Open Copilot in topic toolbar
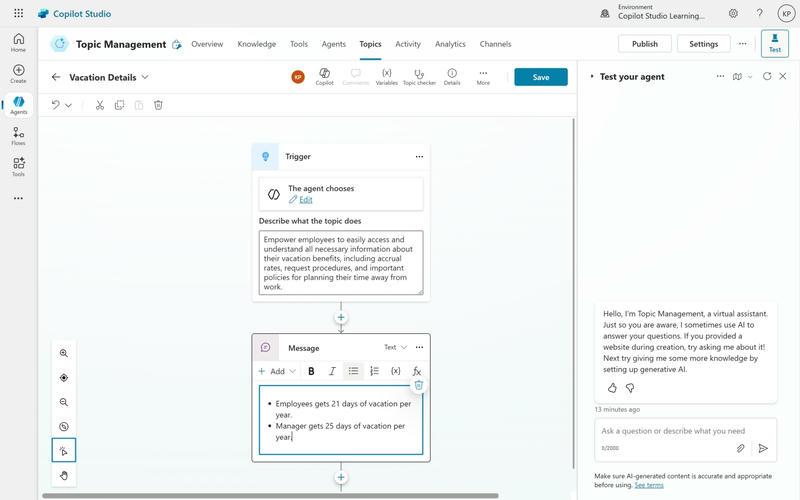 pyautogui.click(x=324, y=77)
